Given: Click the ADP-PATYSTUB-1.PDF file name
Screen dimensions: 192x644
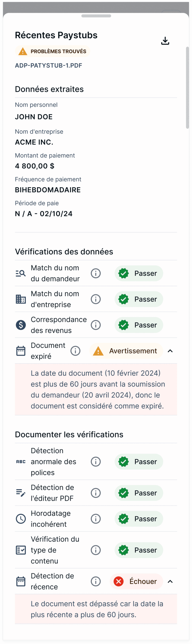Looking at the screenshot, I should point(49,65).
